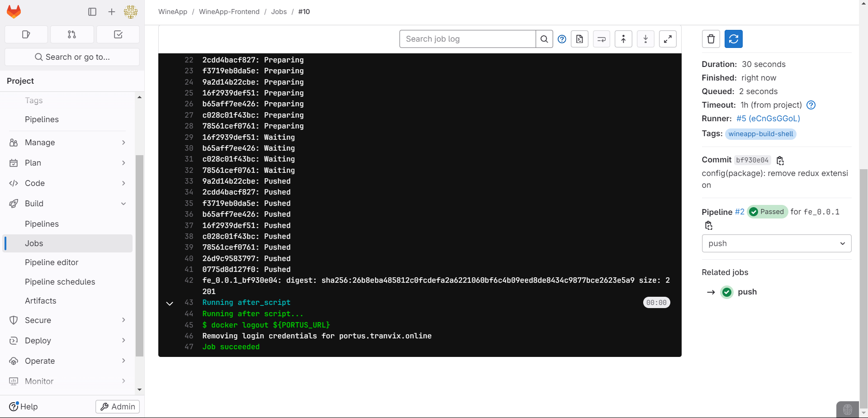This screenshot has height=418, width=868.
Task: Toggle the sidebar collapse icon
Action: (92, 12)
